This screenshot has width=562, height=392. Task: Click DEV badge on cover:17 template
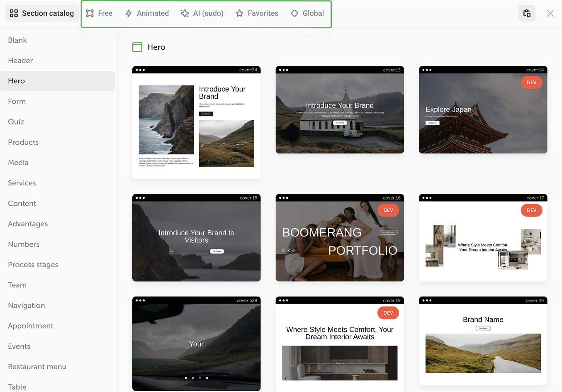531,210
